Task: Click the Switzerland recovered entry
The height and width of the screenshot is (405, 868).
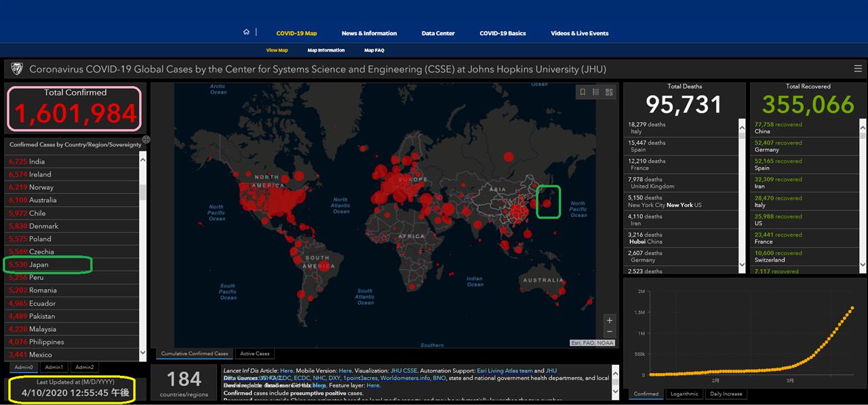Action: 804,256
